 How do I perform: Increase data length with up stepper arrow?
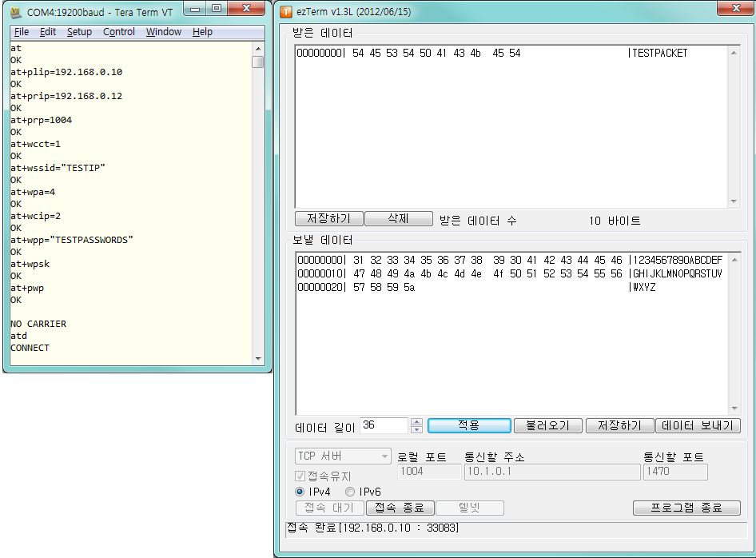416,422
